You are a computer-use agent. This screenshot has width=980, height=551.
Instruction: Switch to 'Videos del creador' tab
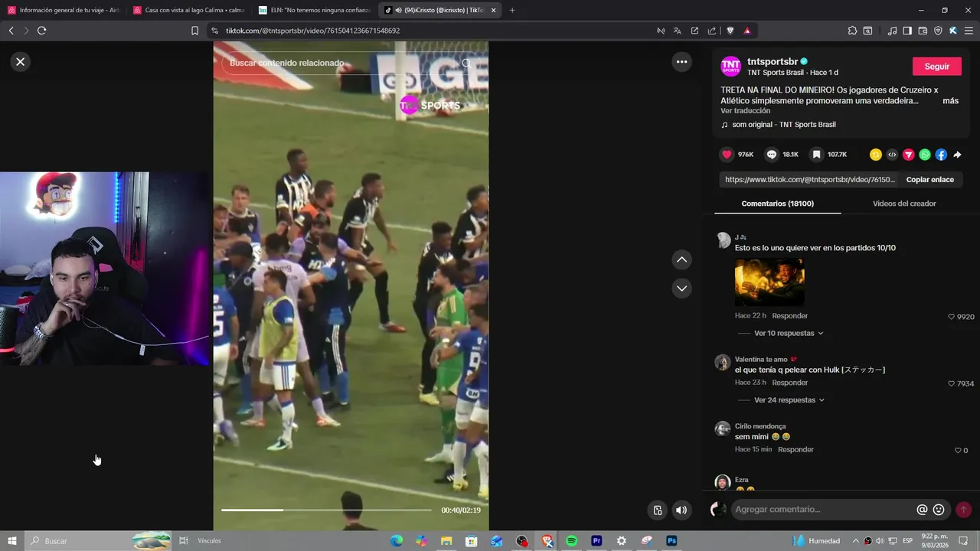tap(904, 204)
